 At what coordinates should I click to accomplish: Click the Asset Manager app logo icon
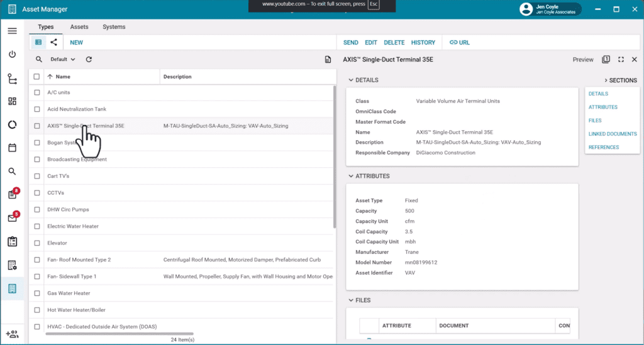click(x=13, y=9)
